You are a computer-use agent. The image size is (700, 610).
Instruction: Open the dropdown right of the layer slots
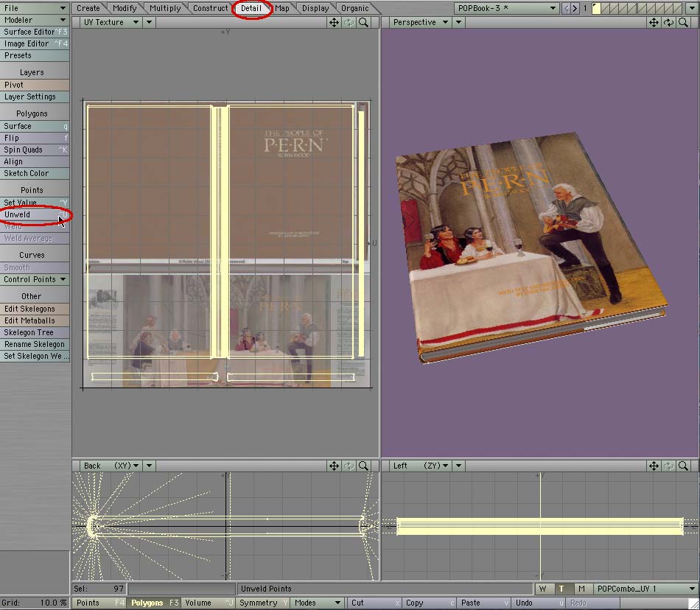692,8
